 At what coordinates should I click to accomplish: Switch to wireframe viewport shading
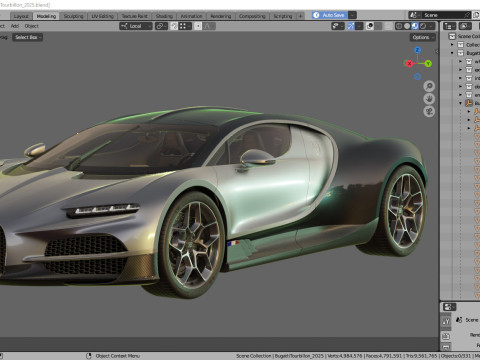399,26
